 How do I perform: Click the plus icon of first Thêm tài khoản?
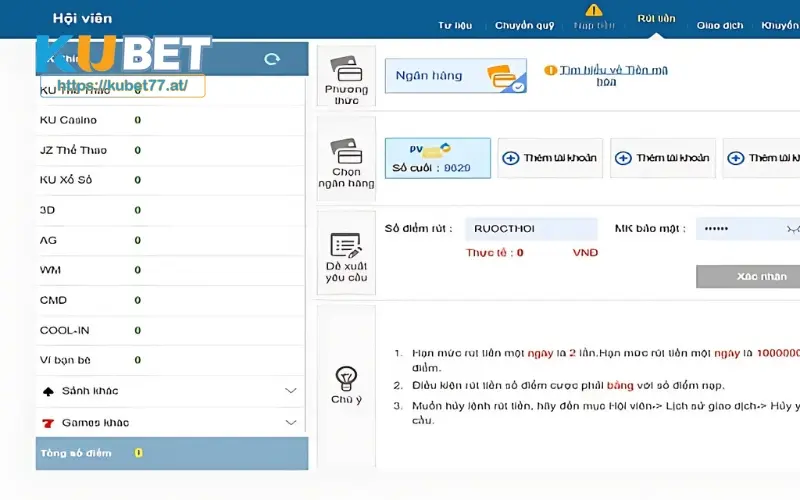511,158
